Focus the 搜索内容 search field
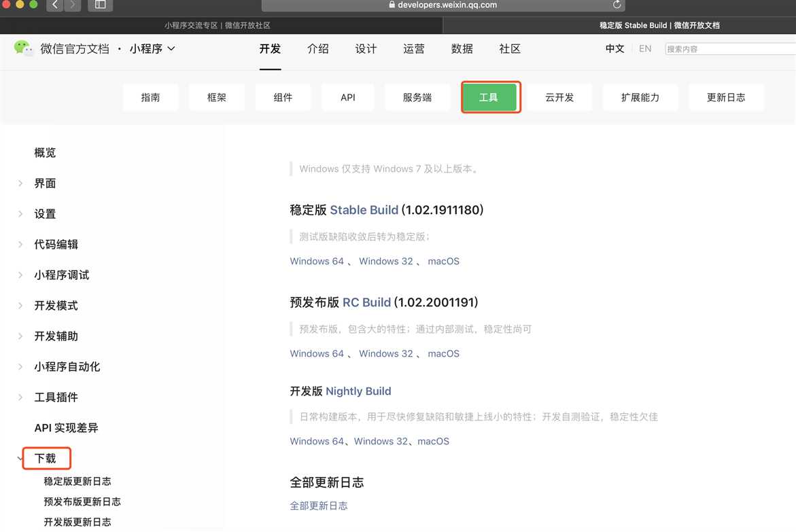The image size is (796, 532). pos(731,49)
